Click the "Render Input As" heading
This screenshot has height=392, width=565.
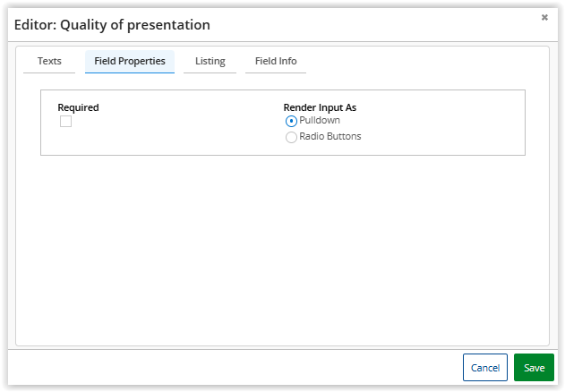tap(320, 107)
